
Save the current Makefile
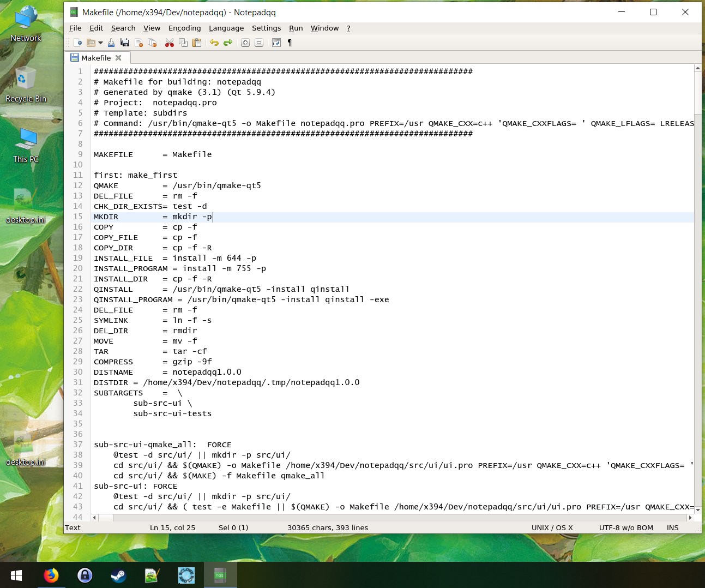click(112, 43)
